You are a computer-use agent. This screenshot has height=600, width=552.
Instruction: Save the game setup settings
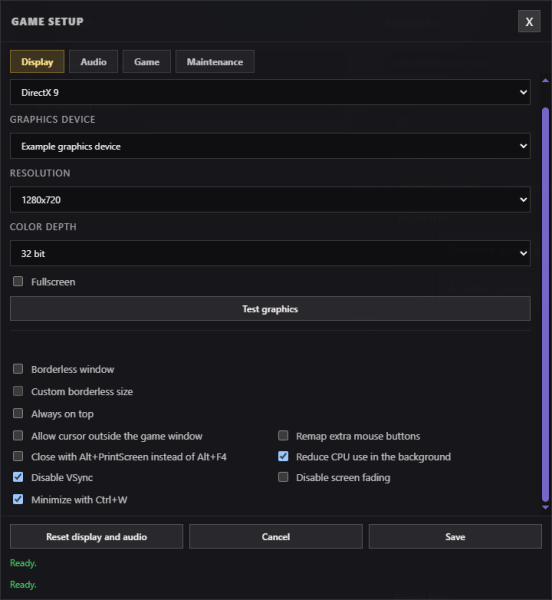click(x=455, y=536)
